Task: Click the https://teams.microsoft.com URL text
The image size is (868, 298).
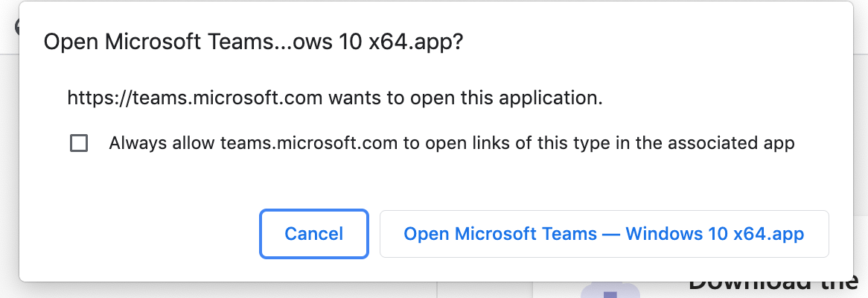Action: point(195,98)
